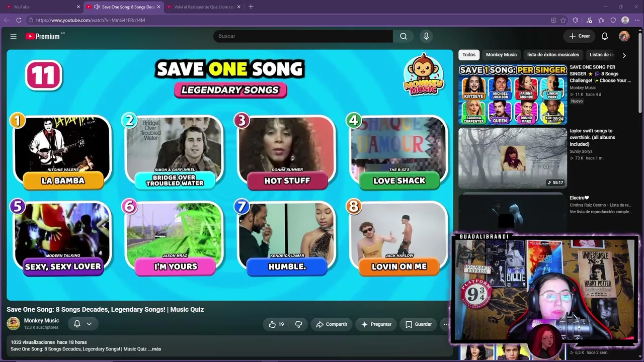The width and height of the screenshot is (644, 362).
Task: Open the YouTube guide hamburger menu
Action: 14,36
